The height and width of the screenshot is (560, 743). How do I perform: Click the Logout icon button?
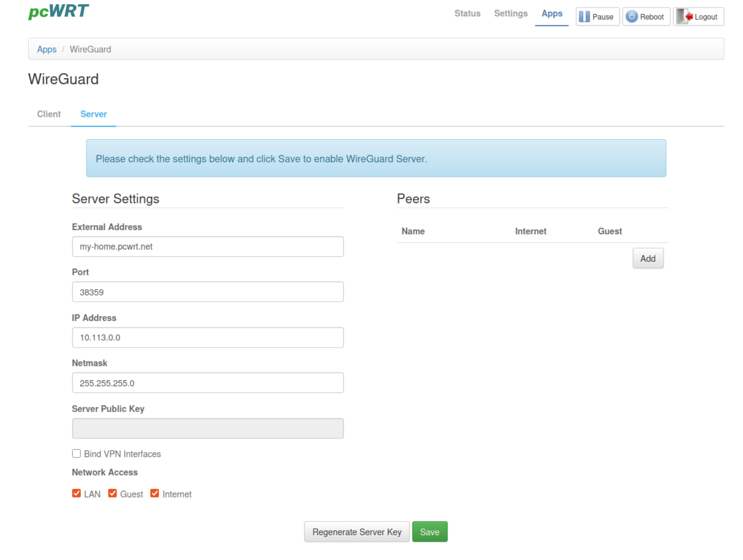coord(698,17)
